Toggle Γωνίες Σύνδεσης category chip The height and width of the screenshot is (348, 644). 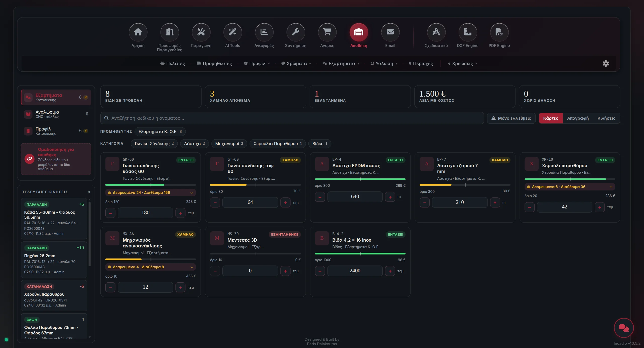tap(154, 144)
